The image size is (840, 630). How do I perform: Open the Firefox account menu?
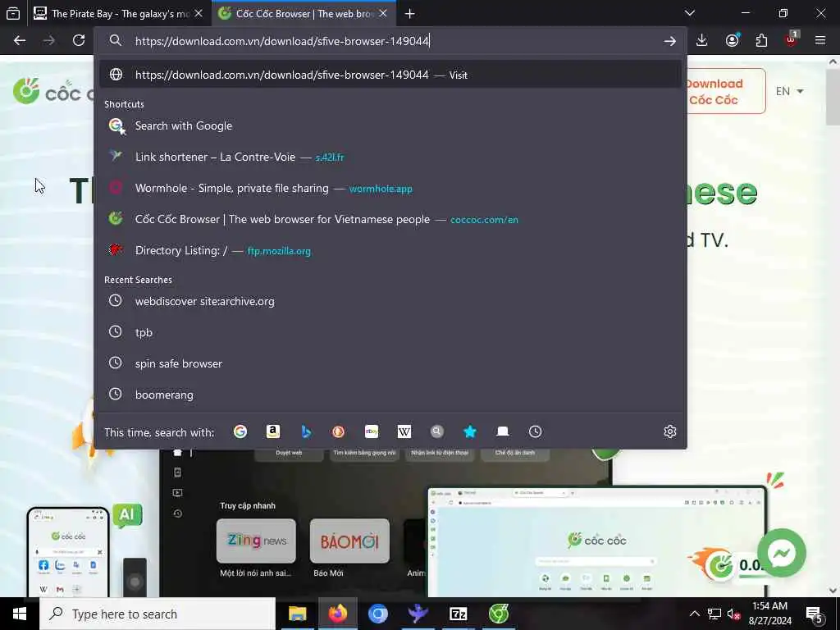[732, 41]
